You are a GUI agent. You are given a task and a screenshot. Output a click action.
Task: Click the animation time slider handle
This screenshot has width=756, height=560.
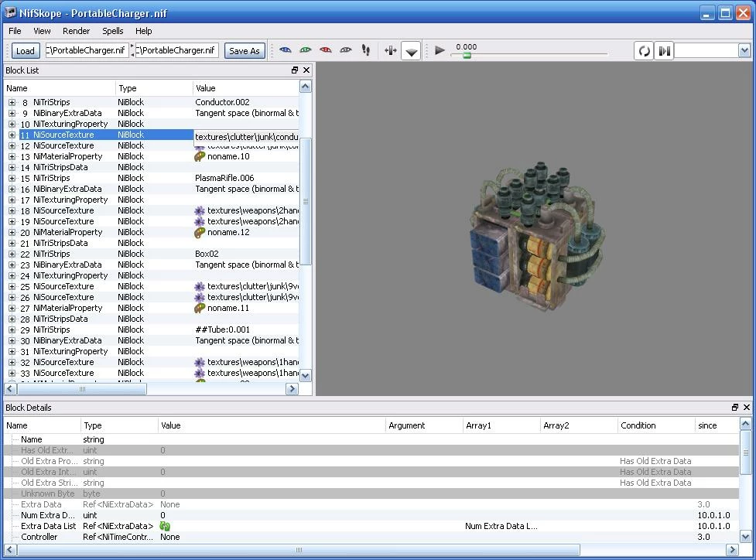point(467,56)
